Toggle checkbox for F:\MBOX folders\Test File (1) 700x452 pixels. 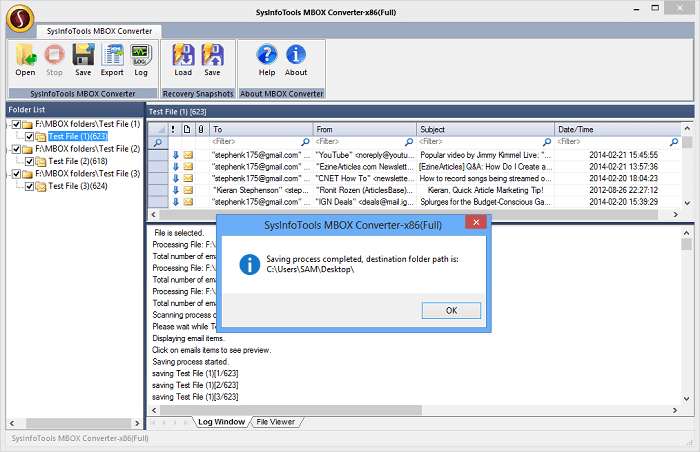[17, 124]
